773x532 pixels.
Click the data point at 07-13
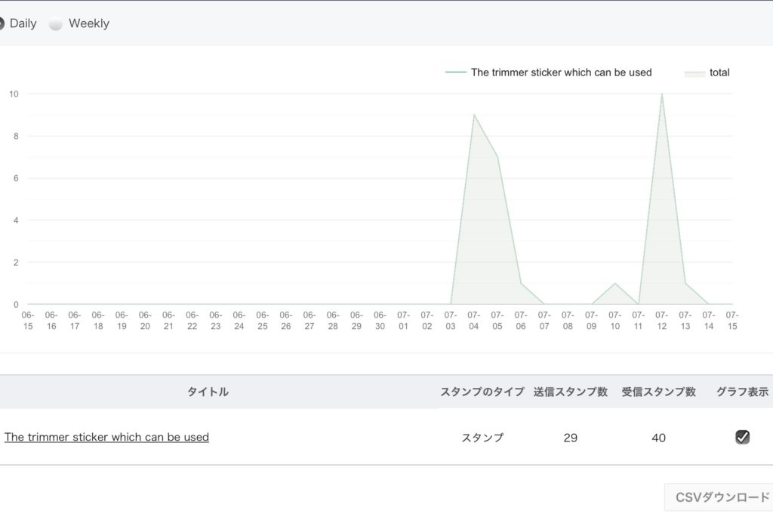685,284
